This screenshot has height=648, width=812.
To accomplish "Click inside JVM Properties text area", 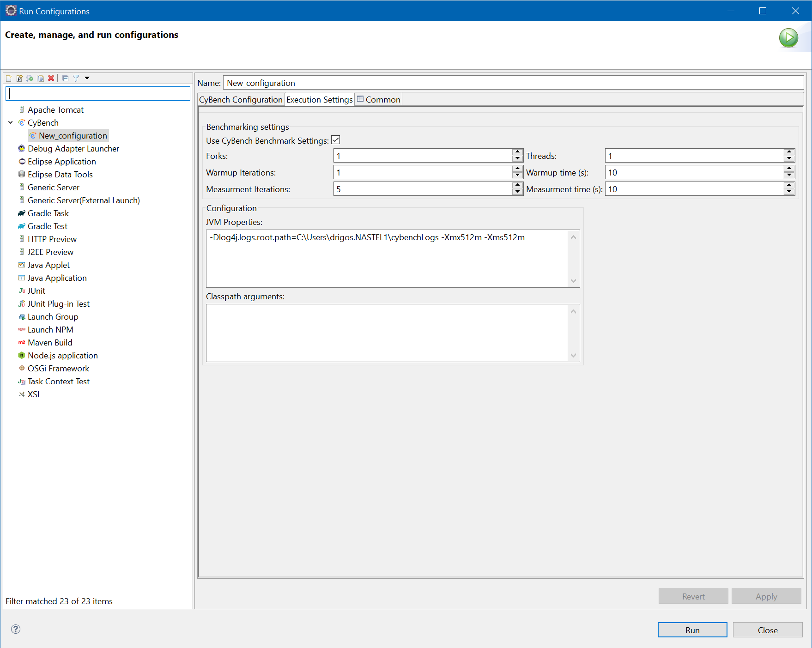I will [x=387, y=259].
